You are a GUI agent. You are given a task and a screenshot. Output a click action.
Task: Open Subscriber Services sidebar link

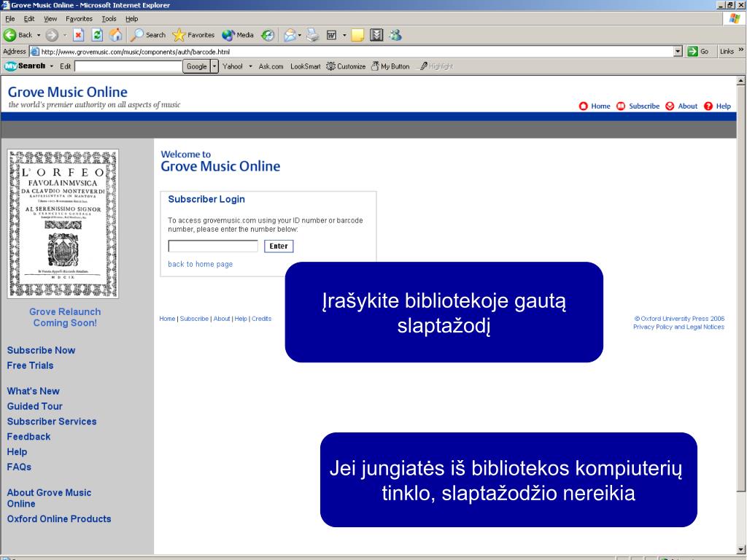coord(52,422)
